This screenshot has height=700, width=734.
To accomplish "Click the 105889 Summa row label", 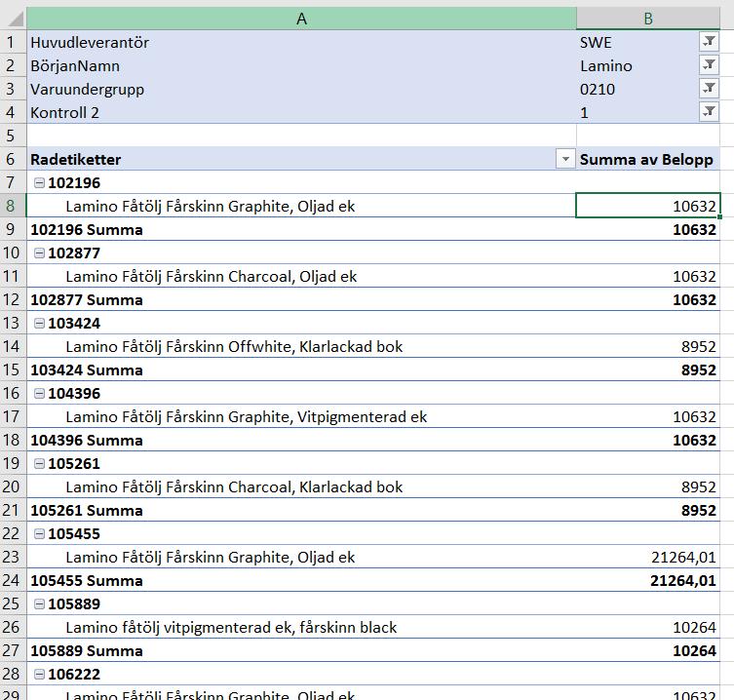I will click(x=87, y=651).
